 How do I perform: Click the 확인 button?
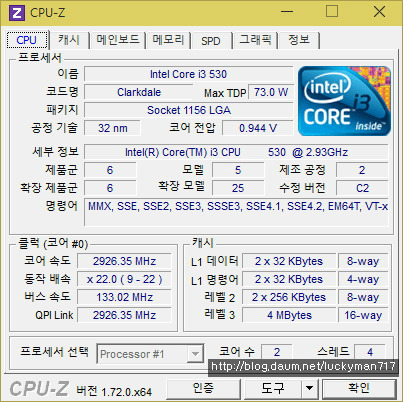coord(359,388)
